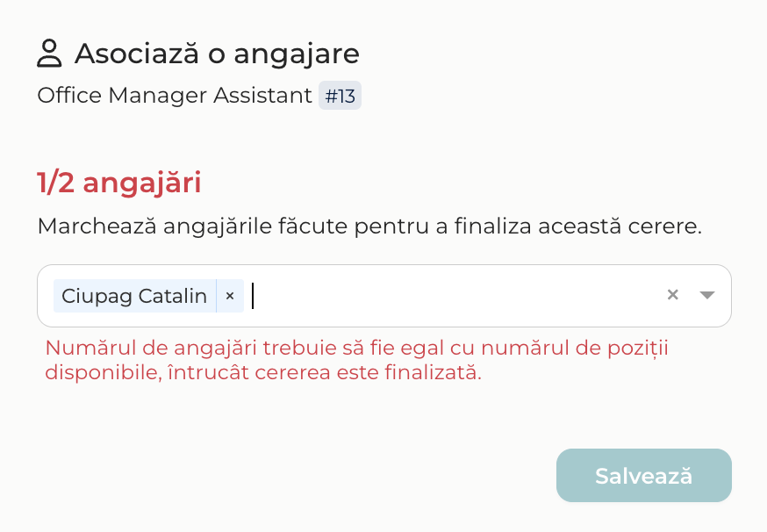This screenshot has width=767, height=532.
Task: Click the grey × clear icon near the arrow
Action: pos(672,295)
